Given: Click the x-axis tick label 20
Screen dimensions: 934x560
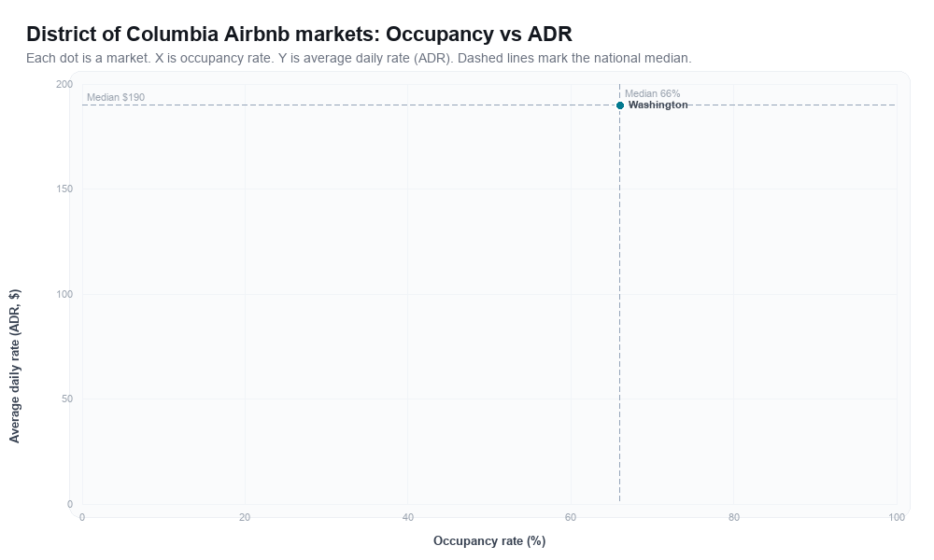Looking at the screenshot, I should tap(245, 517).
